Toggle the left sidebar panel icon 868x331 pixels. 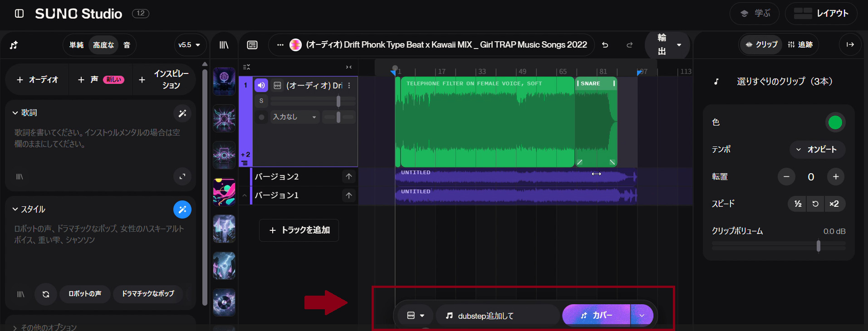point(19,14)
